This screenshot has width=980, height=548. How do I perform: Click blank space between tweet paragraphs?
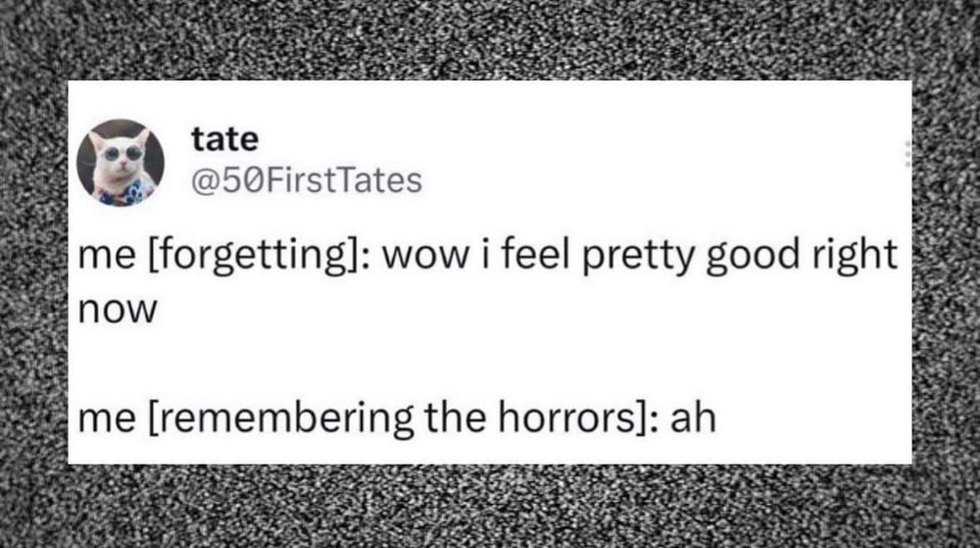pos(489,364)
